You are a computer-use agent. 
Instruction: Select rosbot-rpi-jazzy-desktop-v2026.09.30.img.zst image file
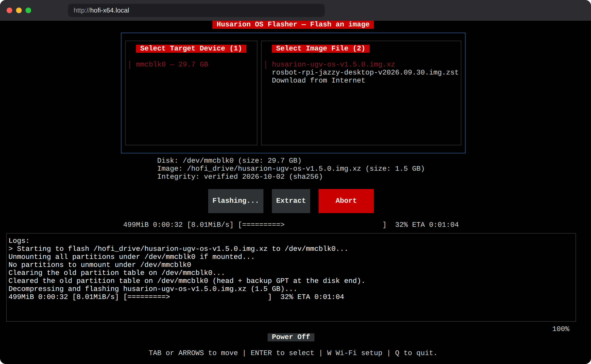[365, 72]
